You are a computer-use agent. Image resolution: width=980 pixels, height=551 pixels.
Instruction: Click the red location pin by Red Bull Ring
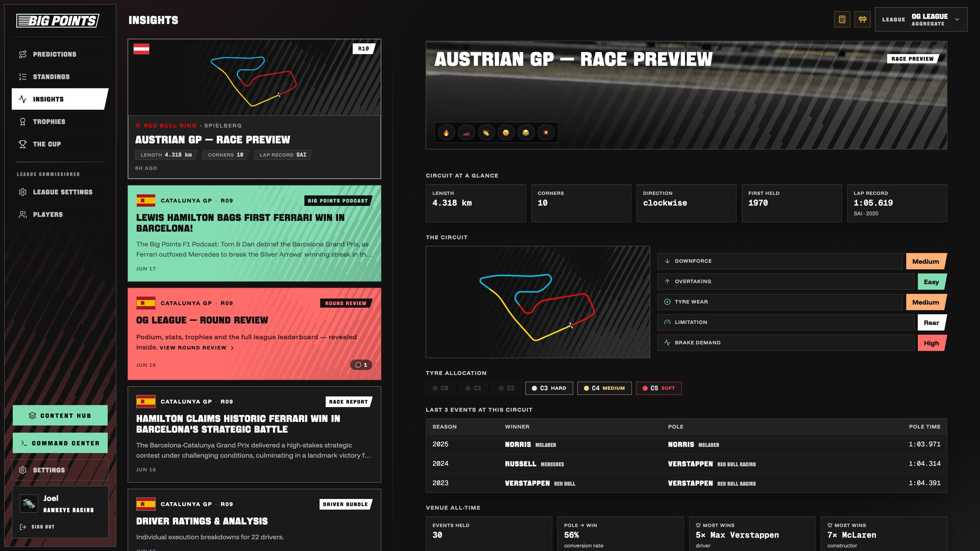138,126
